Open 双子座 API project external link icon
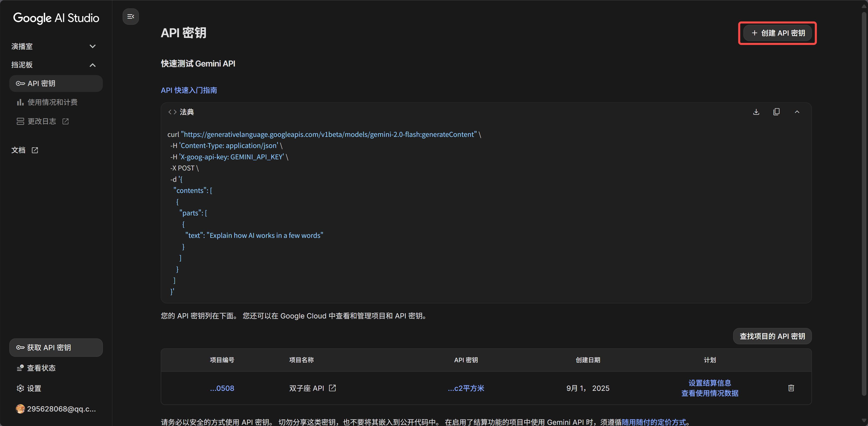The image size is (868, 426). (332, 388)
